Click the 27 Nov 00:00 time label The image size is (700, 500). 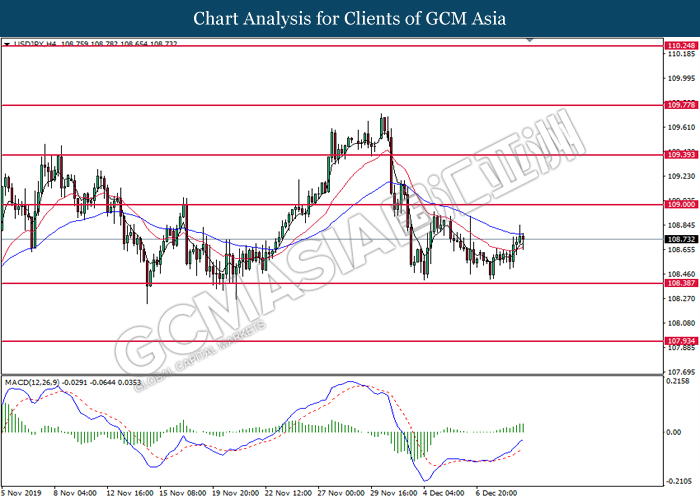coord(341,493)
